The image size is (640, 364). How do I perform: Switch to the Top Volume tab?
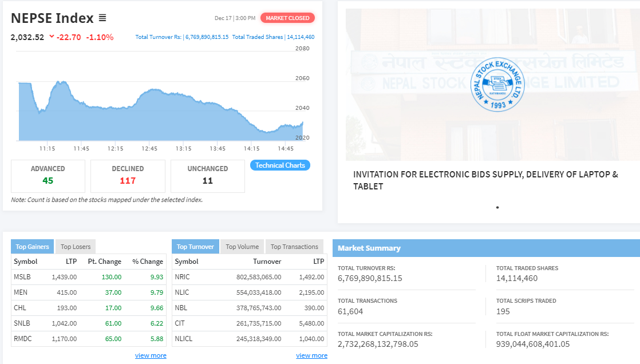pyautogui.click(x=242, y=247)
